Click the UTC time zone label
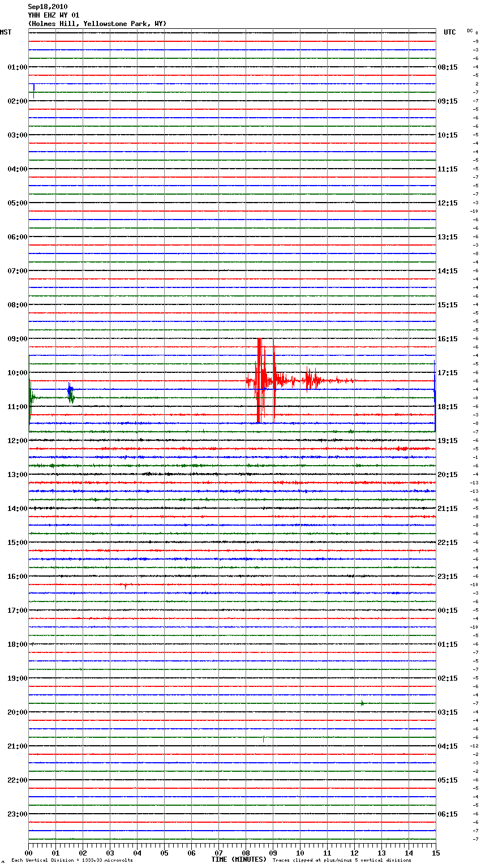This screenshot has width=481, height=868. 449,32
